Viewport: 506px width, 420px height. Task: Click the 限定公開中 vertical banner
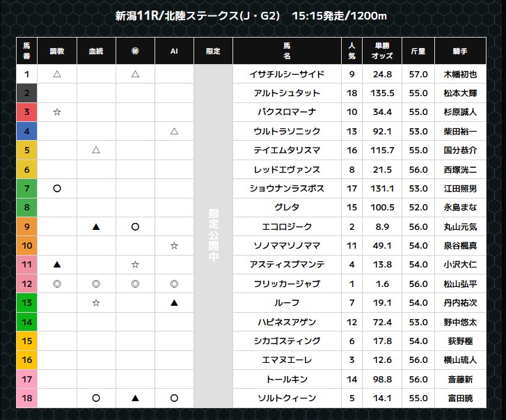(x=213, y=237)
